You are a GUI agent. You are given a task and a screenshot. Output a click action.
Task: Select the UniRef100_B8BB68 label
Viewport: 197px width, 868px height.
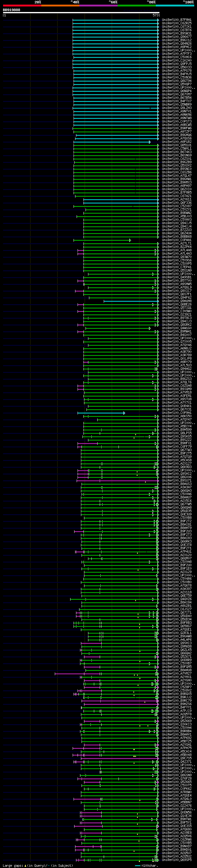pos(176,236)
